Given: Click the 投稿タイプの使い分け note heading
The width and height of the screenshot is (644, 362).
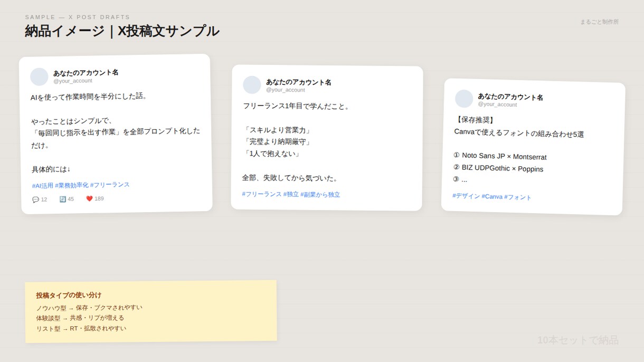Looking at the screenshot, I should pos(69,295).
